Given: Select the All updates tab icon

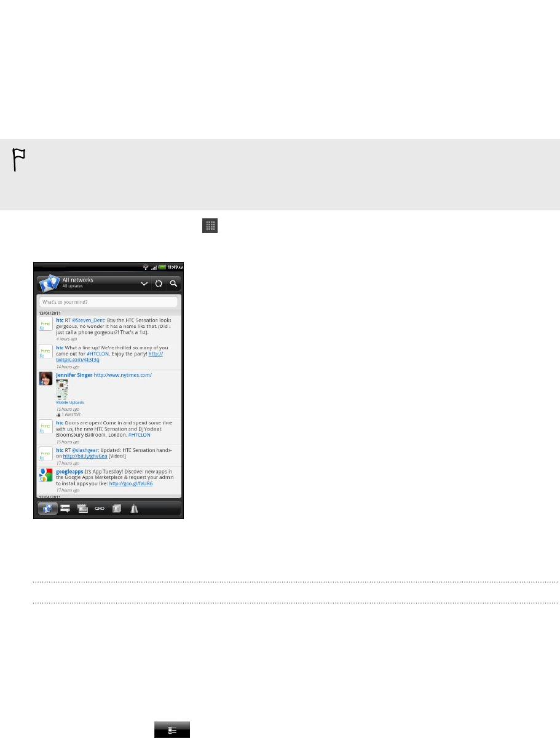Looking at the screenshot, I should click(x=47, y=509).
